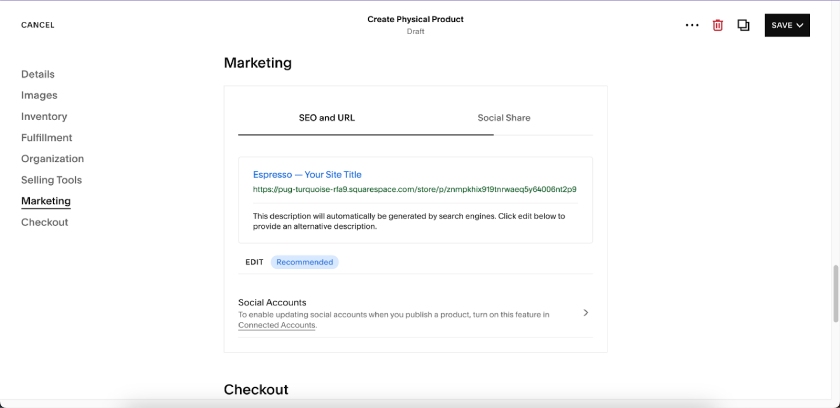Click the vertical page scrollbar
Image resolution: width=840 pixels, height=408 pixels.
click(835, 293)
